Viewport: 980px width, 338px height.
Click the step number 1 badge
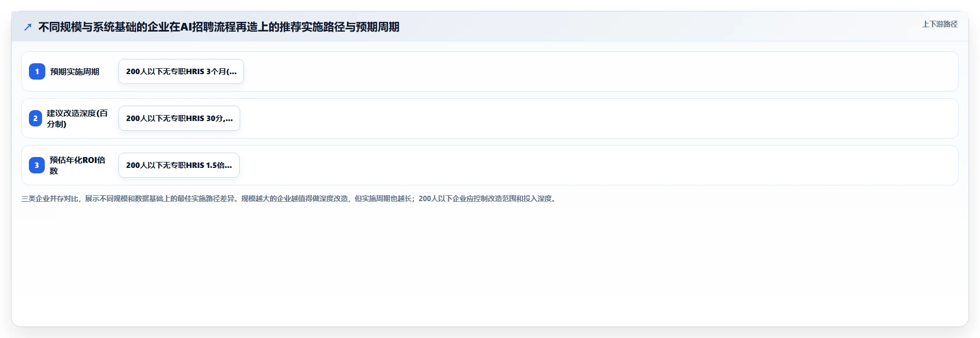[37, 71]
